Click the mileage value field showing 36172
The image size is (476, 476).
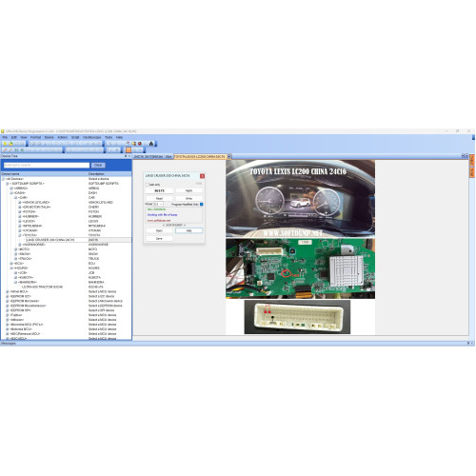point(159,190)
